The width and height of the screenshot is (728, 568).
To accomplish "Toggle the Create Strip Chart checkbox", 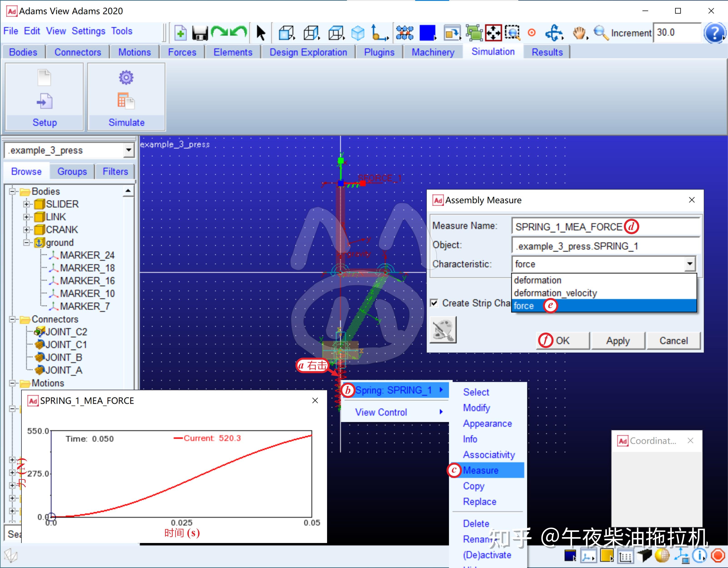I will (x=434, y=303).
